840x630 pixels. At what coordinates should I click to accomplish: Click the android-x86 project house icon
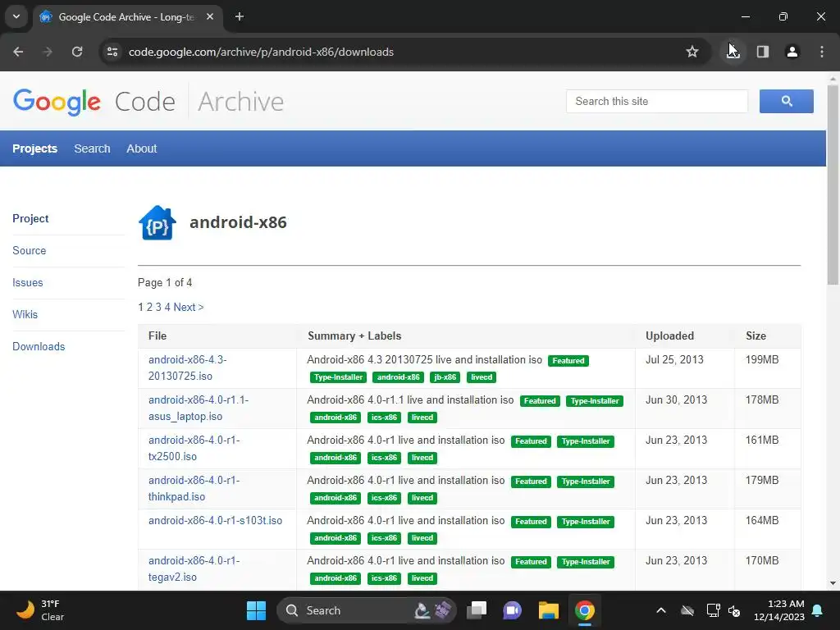pyautogui.click(x=157, y=222)
